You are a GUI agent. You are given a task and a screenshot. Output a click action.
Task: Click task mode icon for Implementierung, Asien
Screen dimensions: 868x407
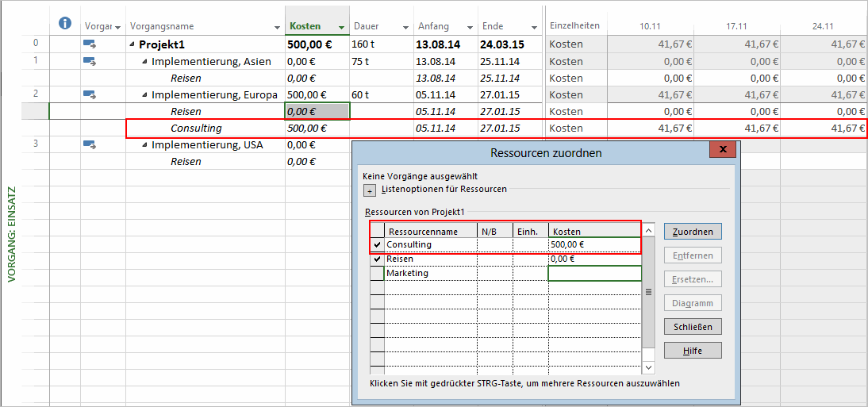[x=90, y=61]
